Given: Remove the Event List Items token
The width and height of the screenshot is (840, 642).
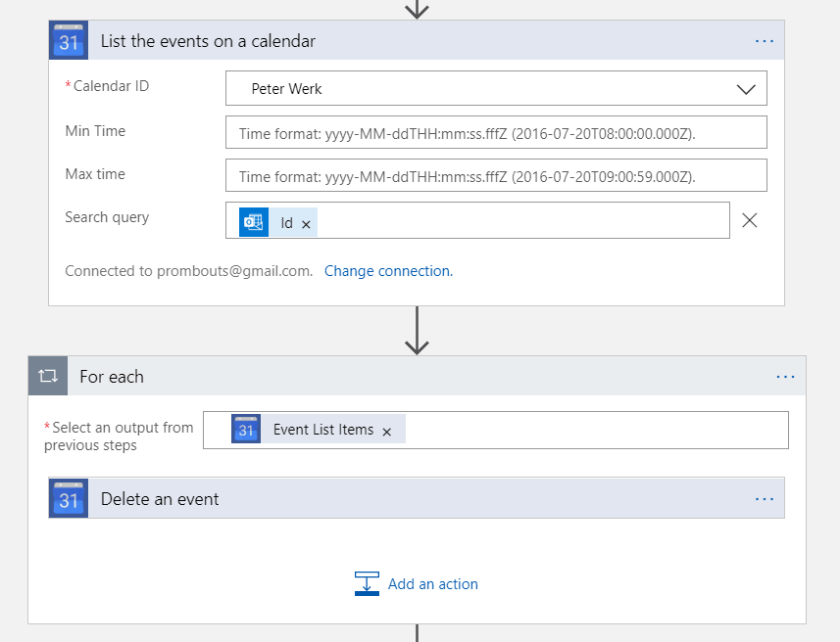Looking at the screenshot, I should point(387,431).
